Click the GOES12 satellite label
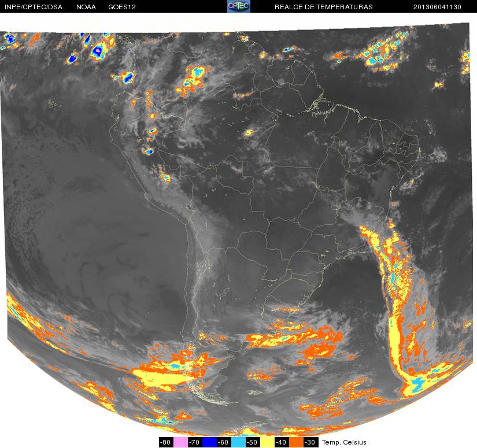The height and width of the screenshot is (448, 477). tap(122, 7)
